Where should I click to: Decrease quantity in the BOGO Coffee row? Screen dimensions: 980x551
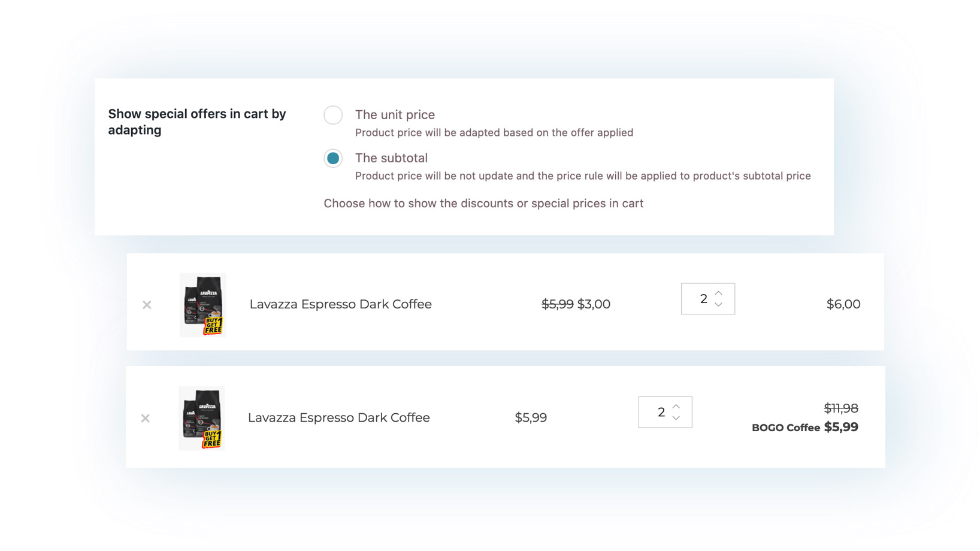pyautogui.click(x=676, y=418)
